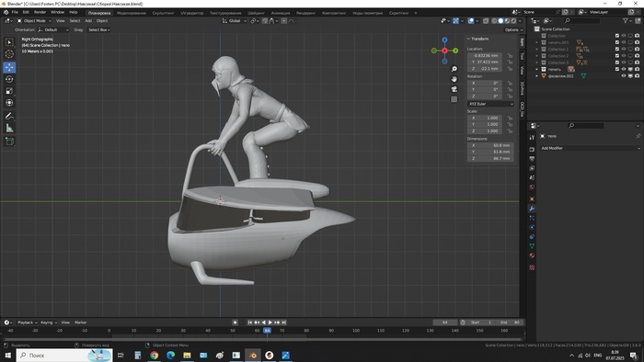Click the pan view hand icon
644x362 pixels.
pos(454,79)
